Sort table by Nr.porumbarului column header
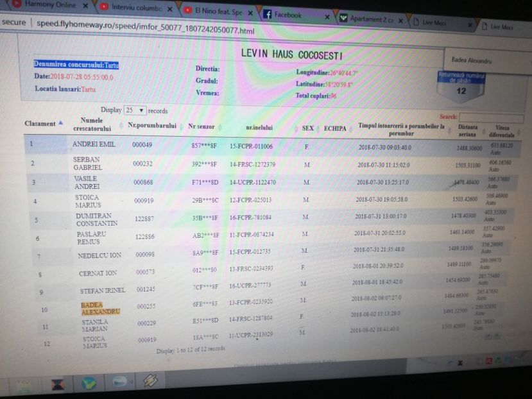 click(x=151, y=126)
